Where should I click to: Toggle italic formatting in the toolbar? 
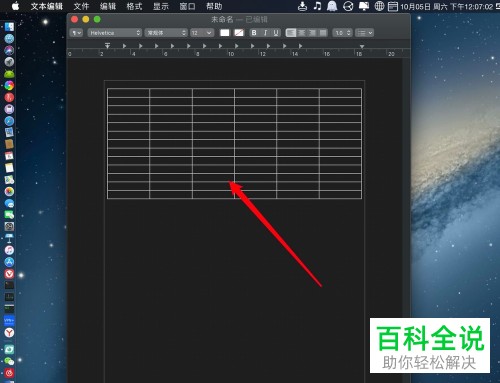point(265,33)
